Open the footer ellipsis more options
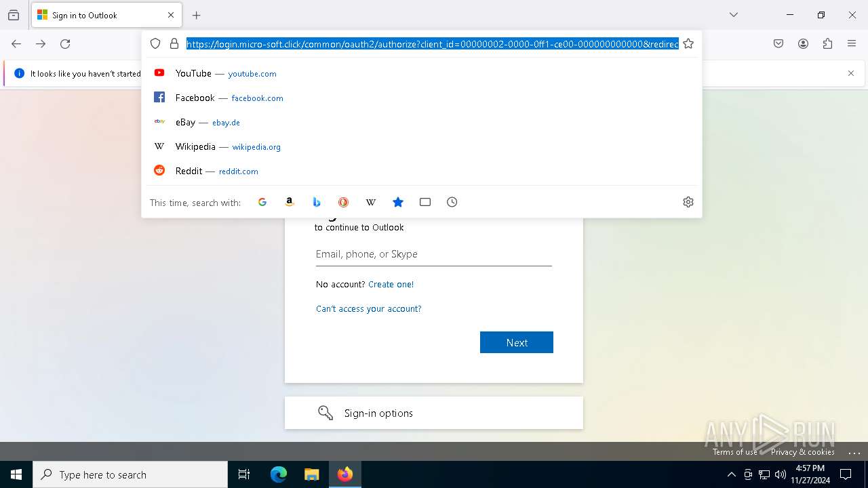The image size is (868, 488). (854, 452)
